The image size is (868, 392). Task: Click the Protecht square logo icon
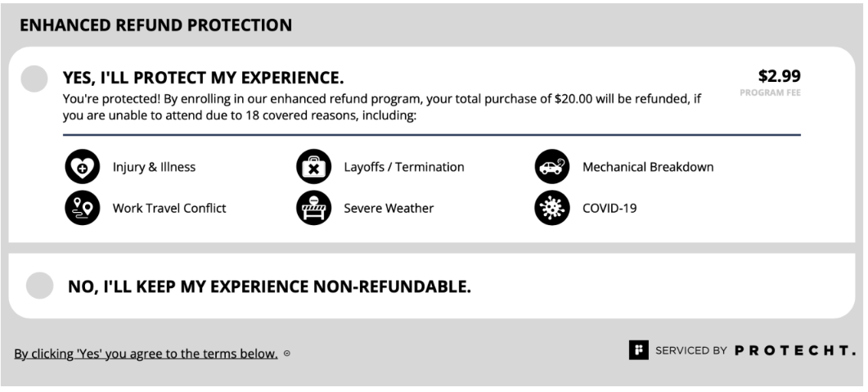click(x=638, y=350)
